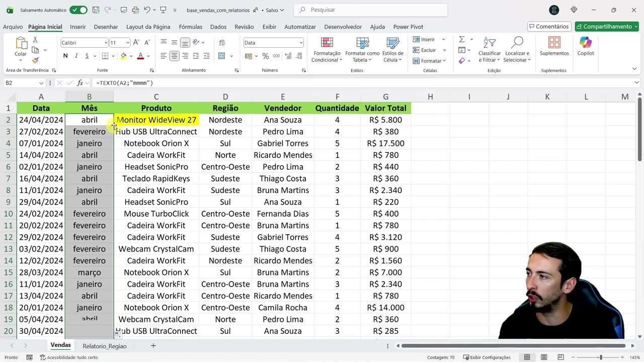Click the format painter brush icon
644x362 pixels.
35,60
